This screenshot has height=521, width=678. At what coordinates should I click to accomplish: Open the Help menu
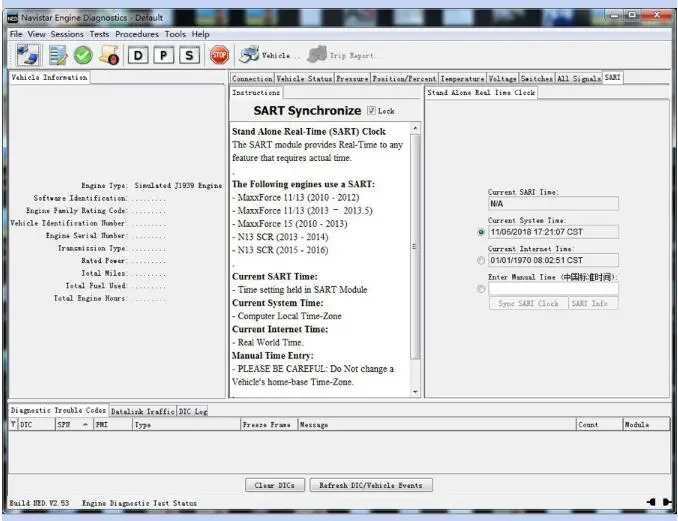(x=201, y=34)
